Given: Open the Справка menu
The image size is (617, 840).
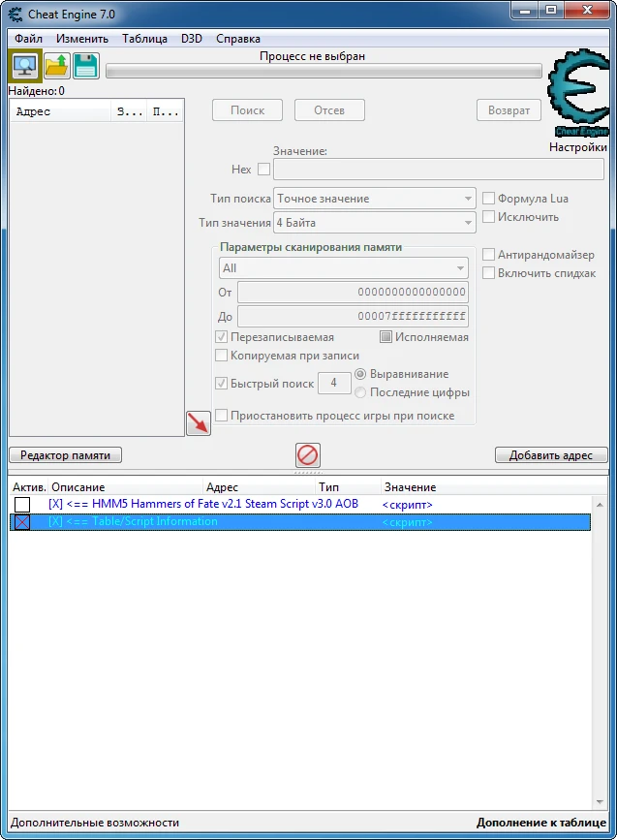Looking at the screenshot, I should tap(238, 39).
